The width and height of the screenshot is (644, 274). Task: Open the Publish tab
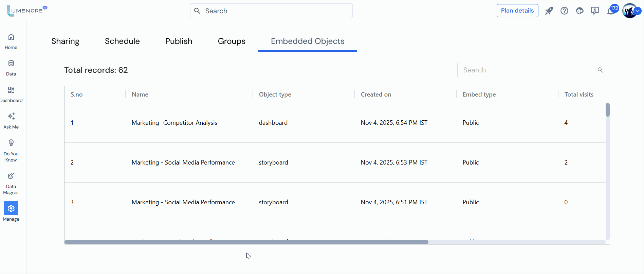click(x=179, y=41)
